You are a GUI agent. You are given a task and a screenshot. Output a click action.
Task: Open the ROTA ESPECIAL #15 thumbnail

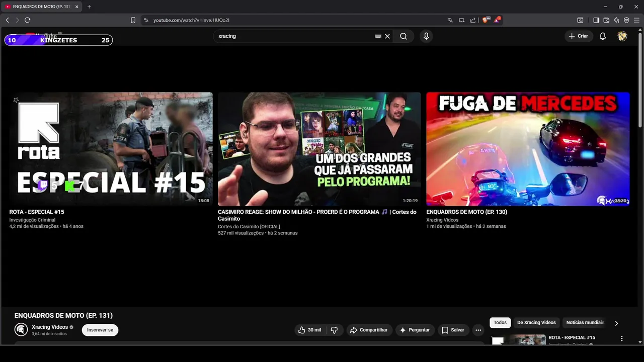coord(111,149)
